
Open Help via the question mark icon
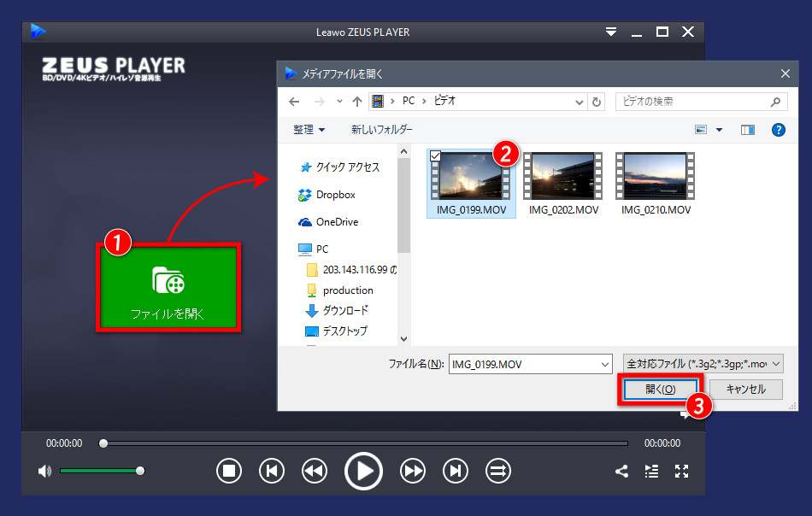click(x=777, y=130)
